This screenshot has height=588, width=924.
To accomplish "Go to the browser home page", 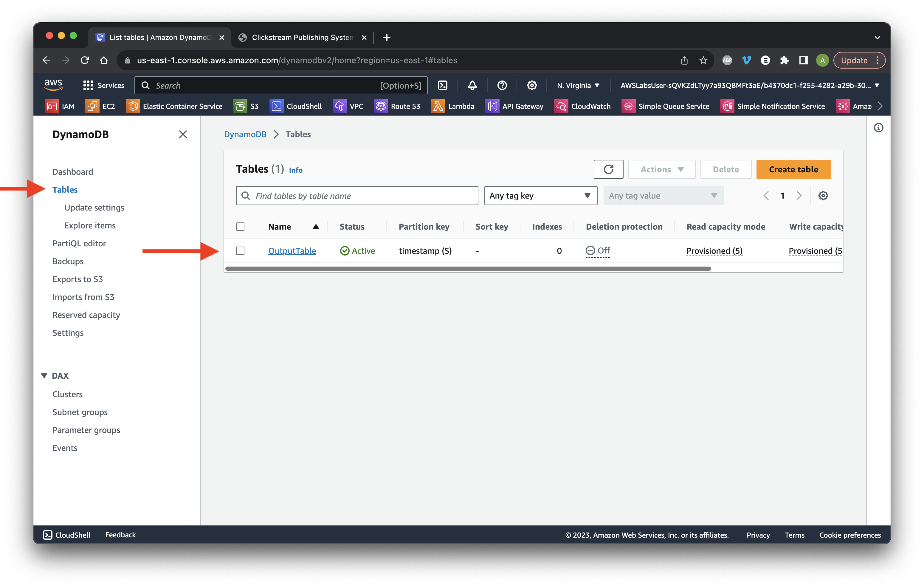I will tap(104, 60).
